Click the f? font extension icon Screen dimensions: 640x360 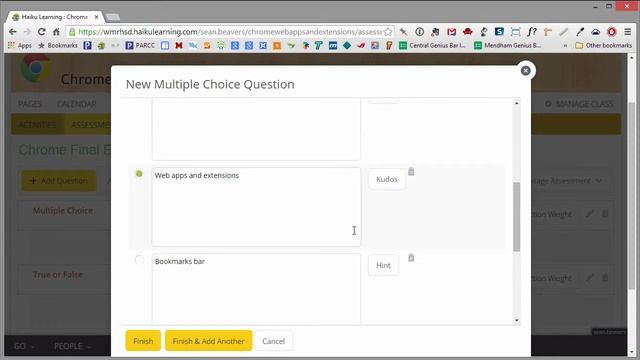tap(531, 31)
